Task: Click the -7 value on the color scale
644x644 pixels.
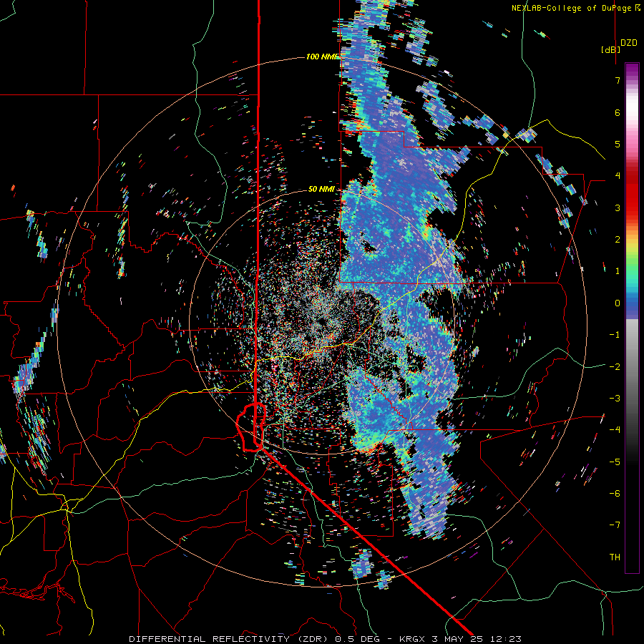Action: (615, 525)
